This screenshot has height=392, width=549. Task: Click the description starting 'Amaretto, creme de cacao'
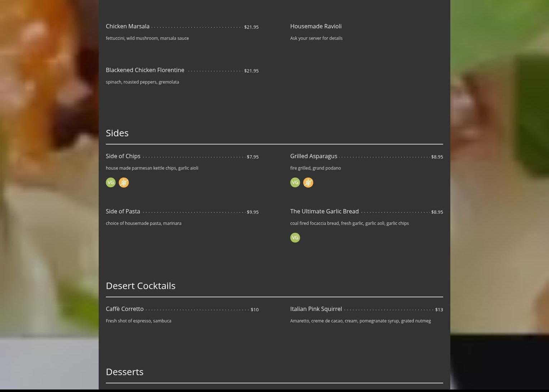click(x=361, y=321)
